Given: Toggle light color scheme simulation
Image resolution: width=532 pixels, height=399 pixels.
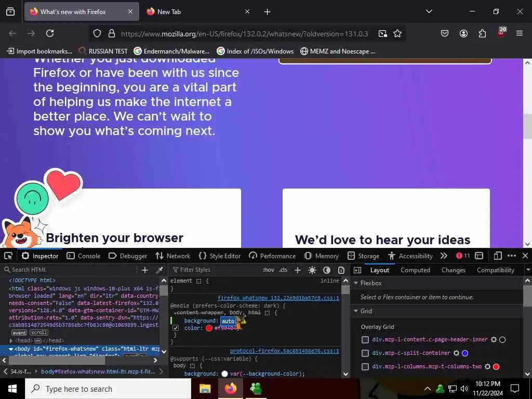Looking at the screenshot, I should tap(312, 270).
